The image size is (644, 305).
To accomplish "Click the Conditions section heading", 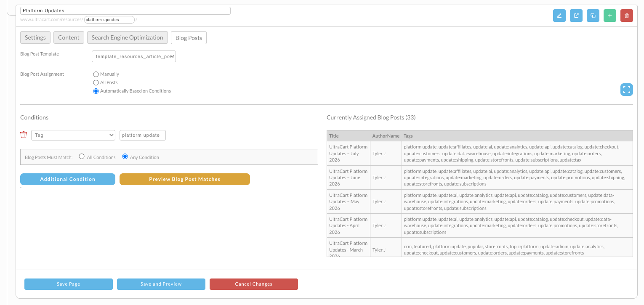I will pos(34,117).
